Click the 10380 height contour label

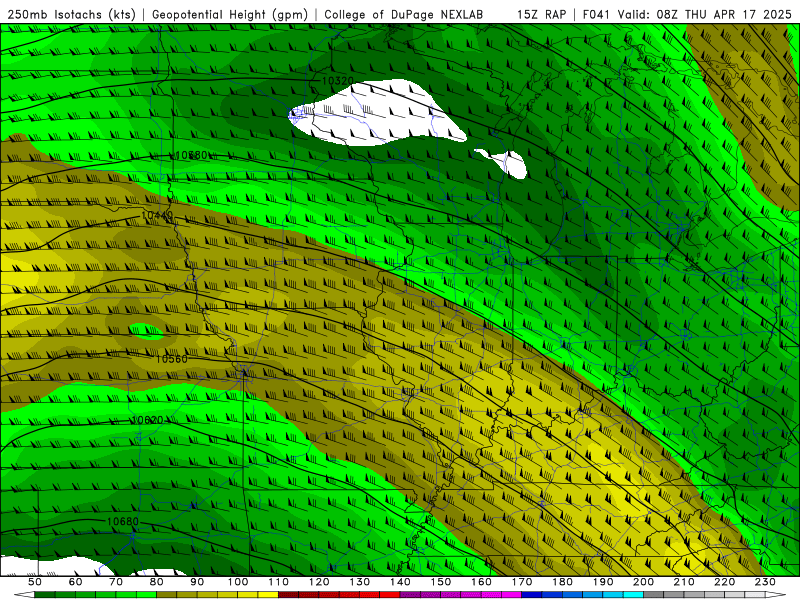click(191, 155)
